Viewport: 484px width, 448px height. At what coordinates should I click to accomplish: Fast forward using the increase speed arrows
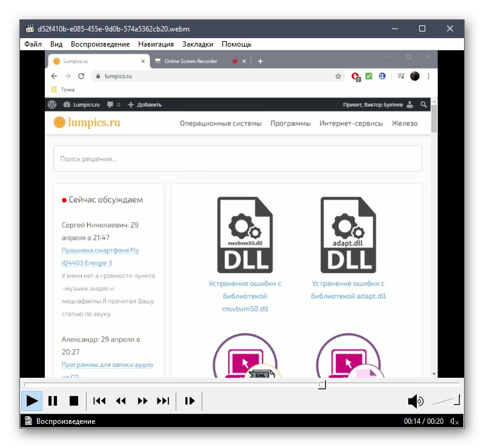click(142, 401)
